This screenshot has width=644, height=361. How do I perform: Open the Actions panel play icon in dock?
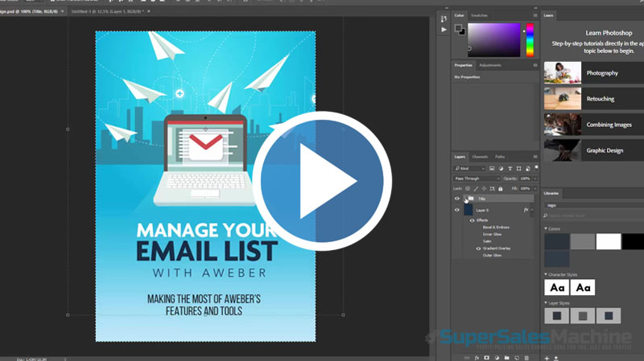pyautogui.click(x=444, y=29)
